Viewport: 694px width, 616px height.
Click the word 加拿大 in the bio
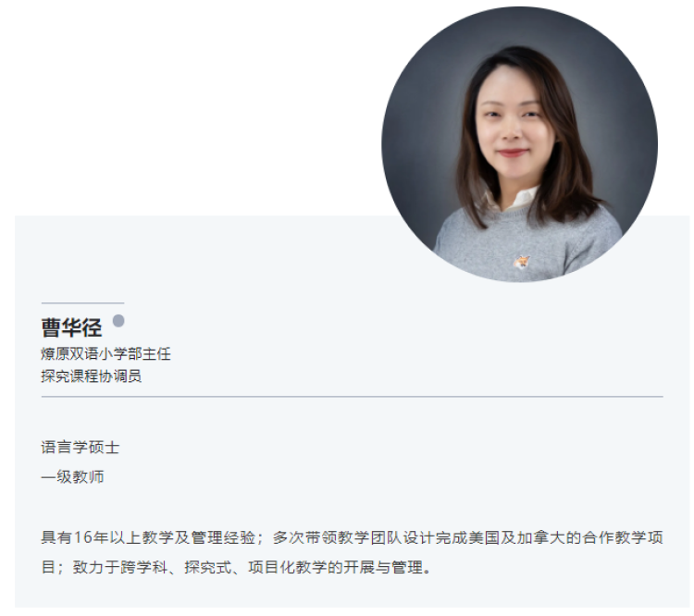point(541,537)
